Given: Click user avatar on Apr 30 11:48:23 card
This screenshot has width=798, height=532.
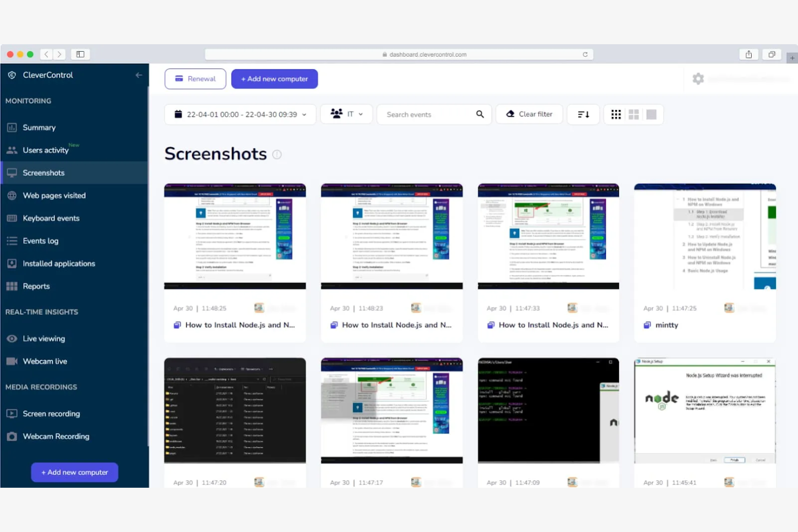Looking at the screenshot, I should (x=416, y=308).
